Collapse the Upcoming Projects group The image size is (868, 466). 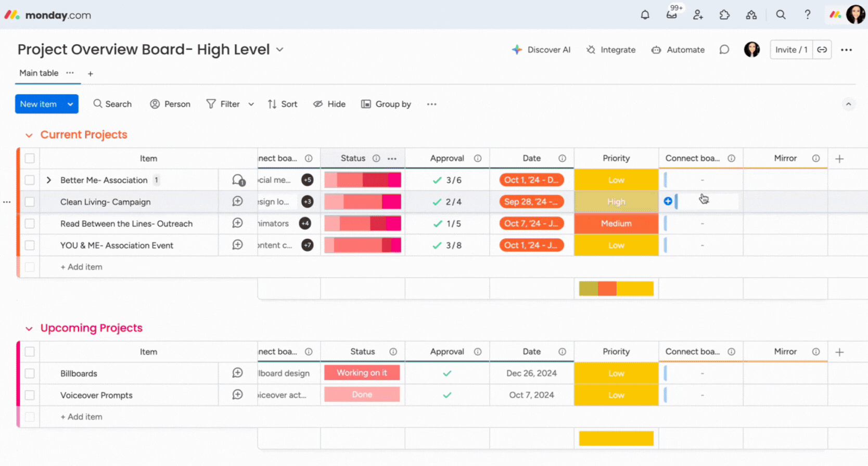[29, 329]
